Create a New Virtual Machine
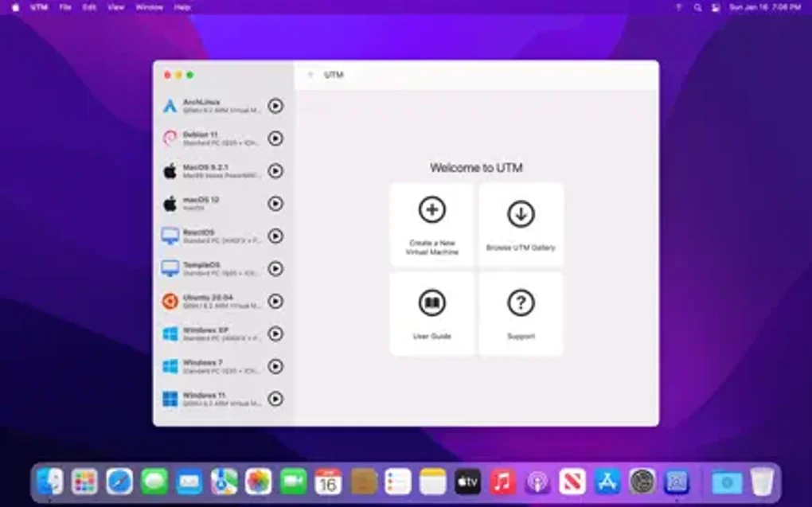Image resolution: width=812 pixels, height=507 pixels. pyautogui.click(x=432, y=224)
